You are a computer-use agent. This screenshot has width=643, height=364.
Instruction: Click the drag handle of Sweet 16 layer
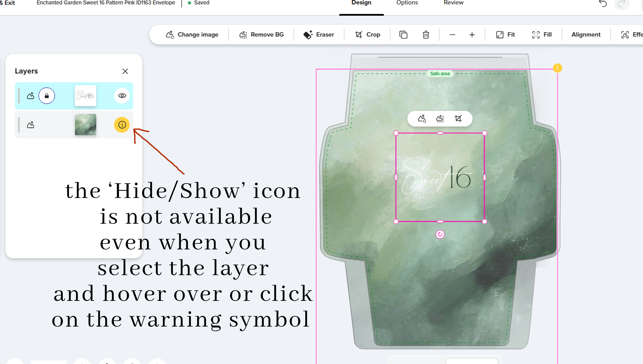coord(19,96)
